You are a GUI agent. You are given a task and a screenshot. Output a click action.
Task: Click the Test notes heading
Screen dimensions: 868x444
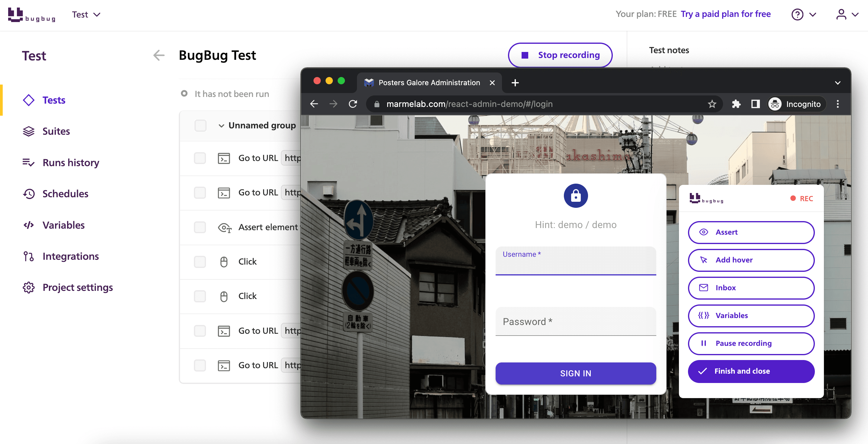[669, 50]
